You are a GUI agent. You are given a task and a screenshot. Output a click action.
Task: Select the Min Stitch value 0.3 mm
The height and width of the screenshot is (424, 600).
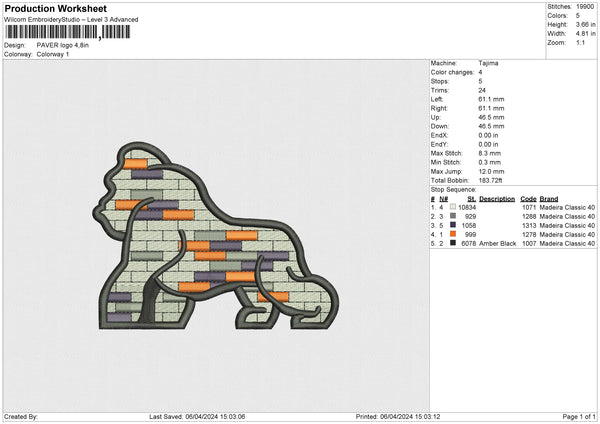(x=490, y=162)
